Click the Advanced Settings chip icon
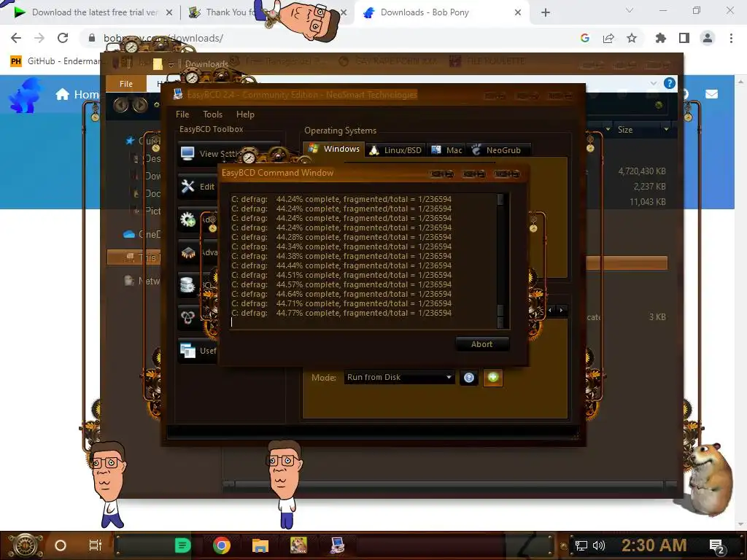 click(187, 252)
